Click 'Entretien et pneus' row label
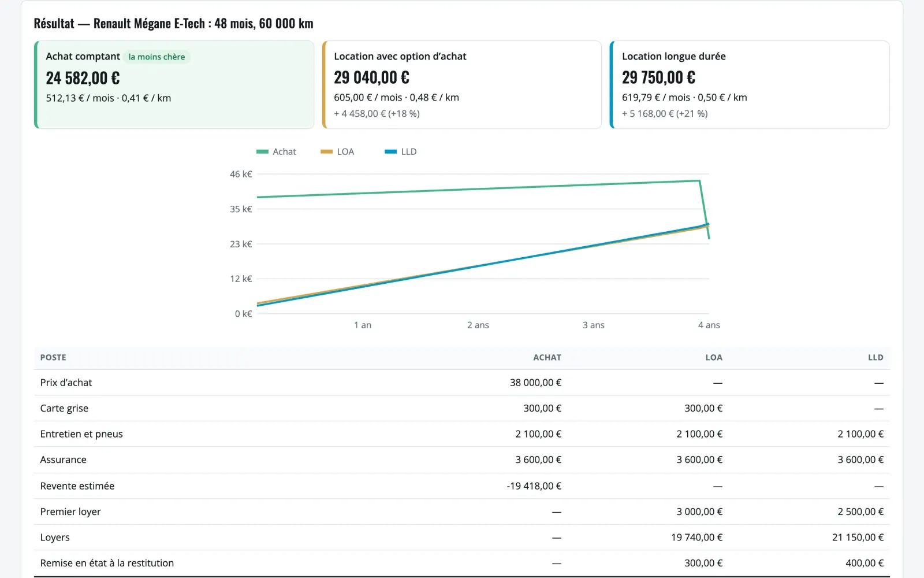Viewport: 924px width, 578px height. point(81,434)
